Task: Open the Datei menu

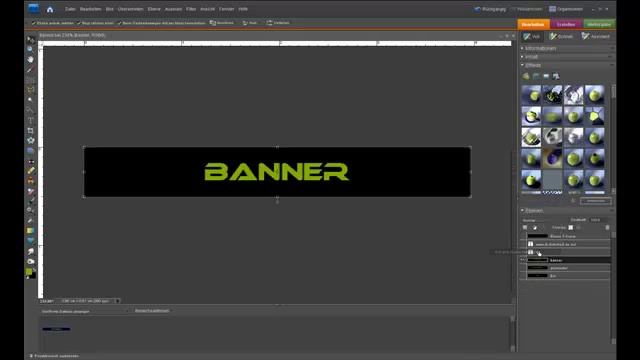Action: pyautogui.click(x=71, y=9)
